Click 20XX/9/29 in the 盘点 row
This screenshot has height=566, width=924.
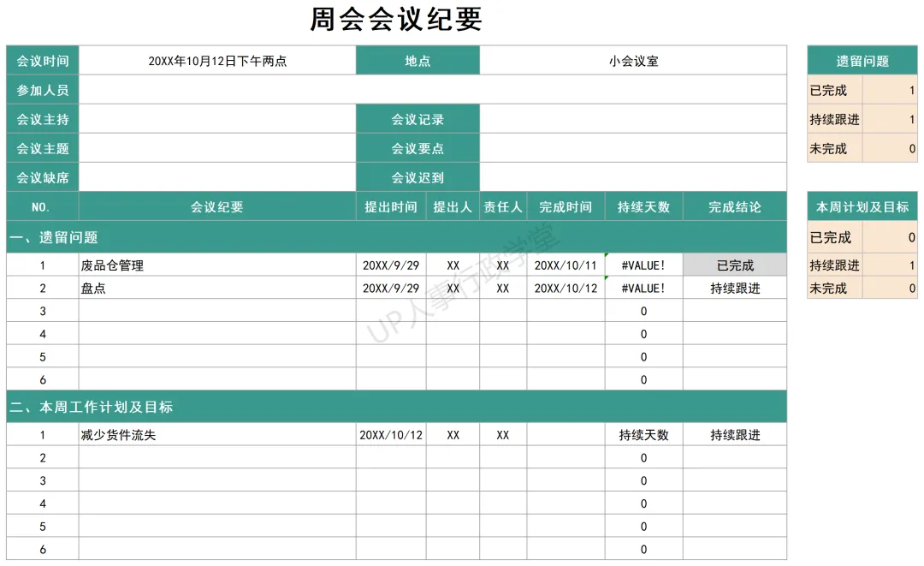[391, 288]
